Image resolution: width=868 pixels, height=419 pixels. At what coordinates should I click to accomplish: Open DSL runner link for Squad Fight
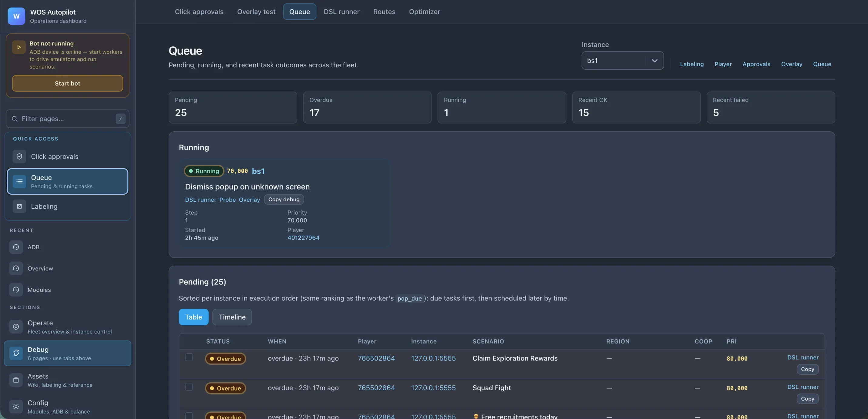802,387
